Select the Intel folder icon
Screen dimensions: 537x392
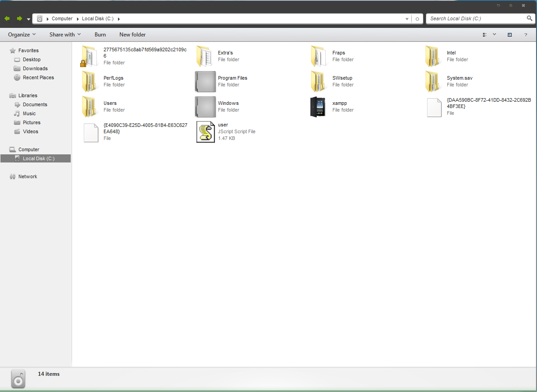(x=433, y=56)
